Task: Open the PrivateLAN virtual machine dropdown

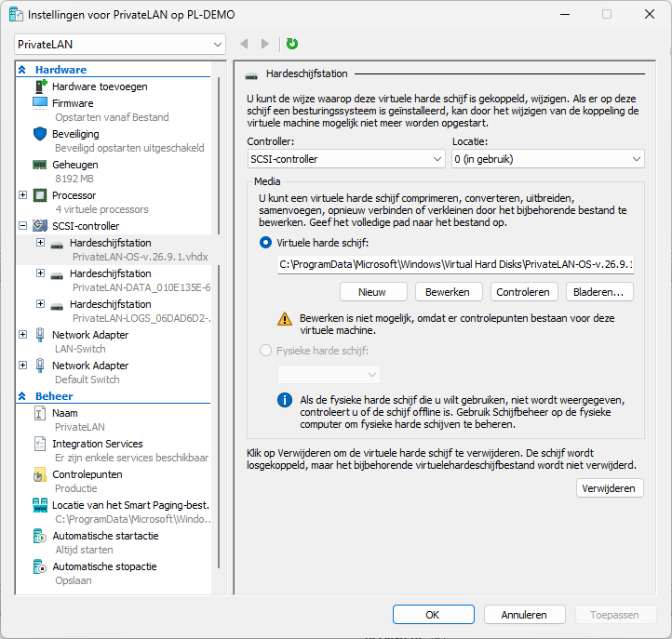Action: click(120, 45)
